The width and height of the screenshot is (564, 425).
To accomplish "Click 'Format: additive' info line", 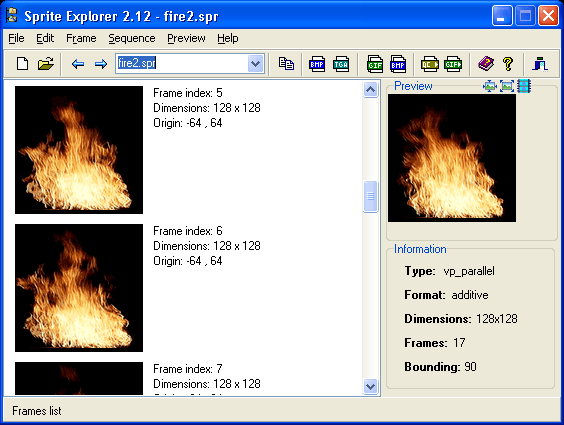I will [446, 295].
